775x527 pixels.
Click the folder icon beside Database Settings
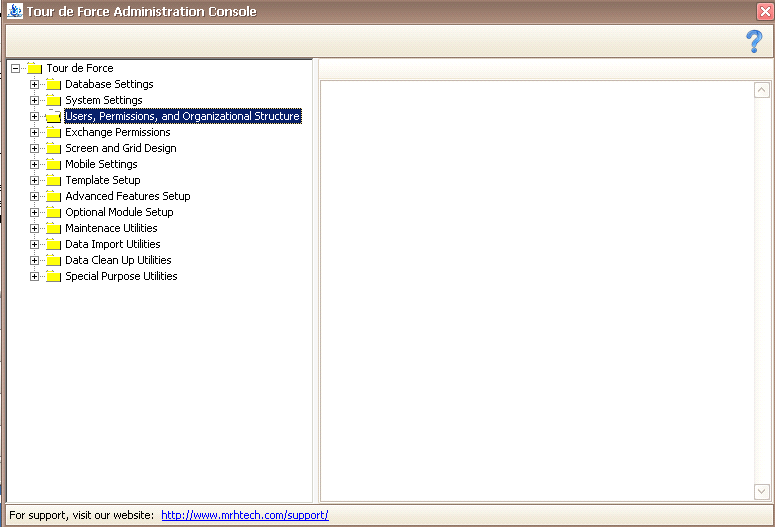click(53, 84)
